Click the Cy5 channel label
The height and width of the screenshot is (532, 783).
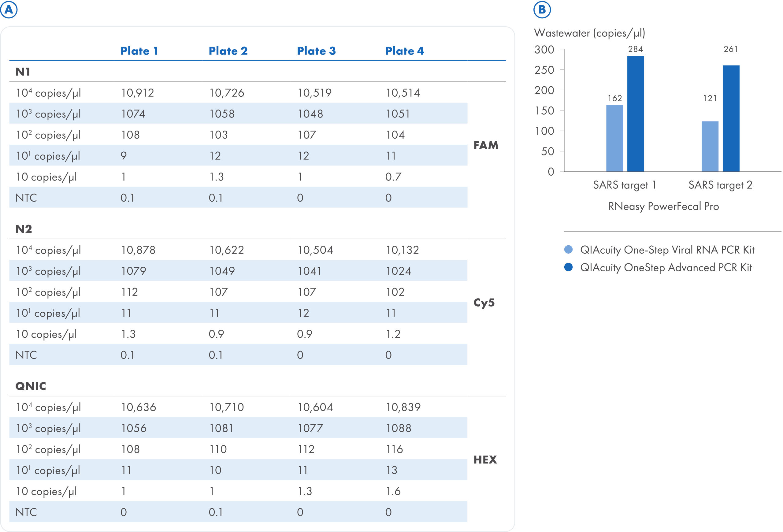[x=484, y=303]
